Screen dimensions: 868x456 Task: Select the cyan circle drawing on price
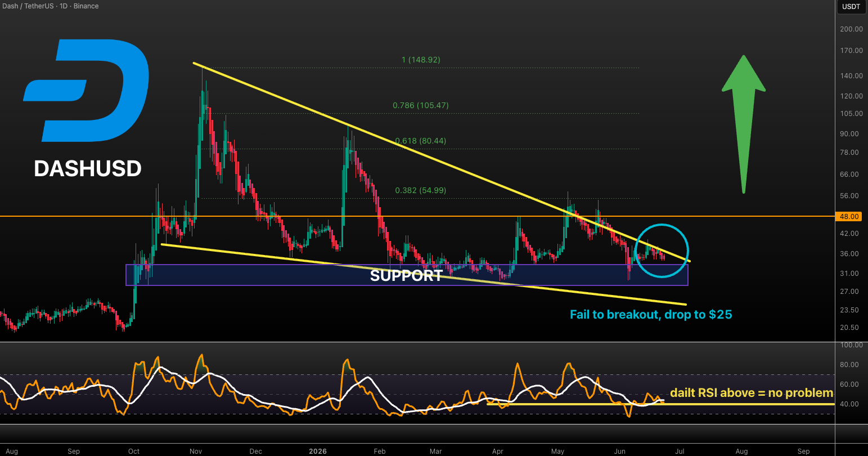[662, 251]
